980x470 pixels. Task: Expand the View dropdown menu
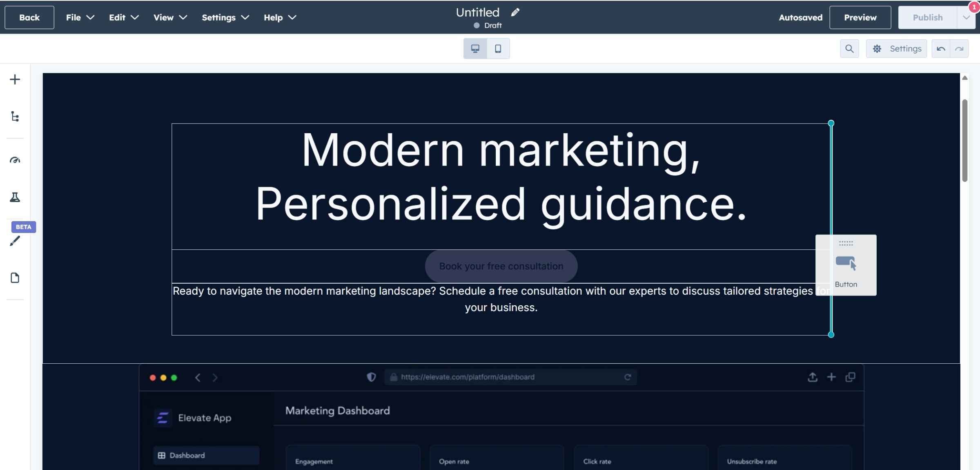(170, 18)
